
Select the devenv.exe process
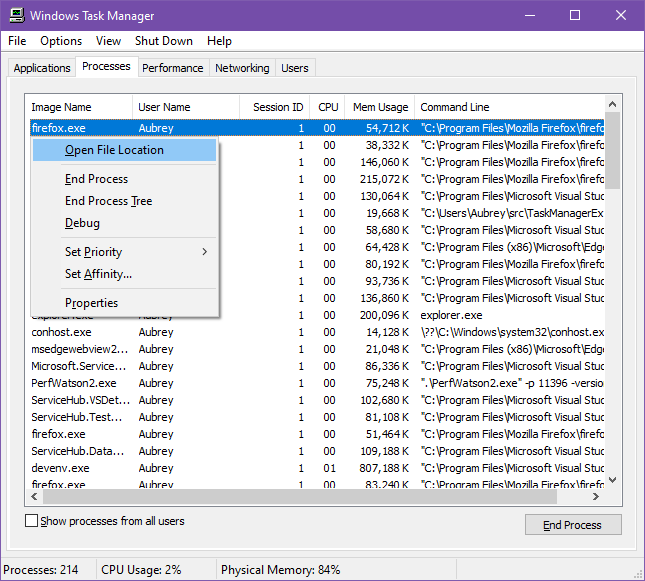[x=317, y=468]
